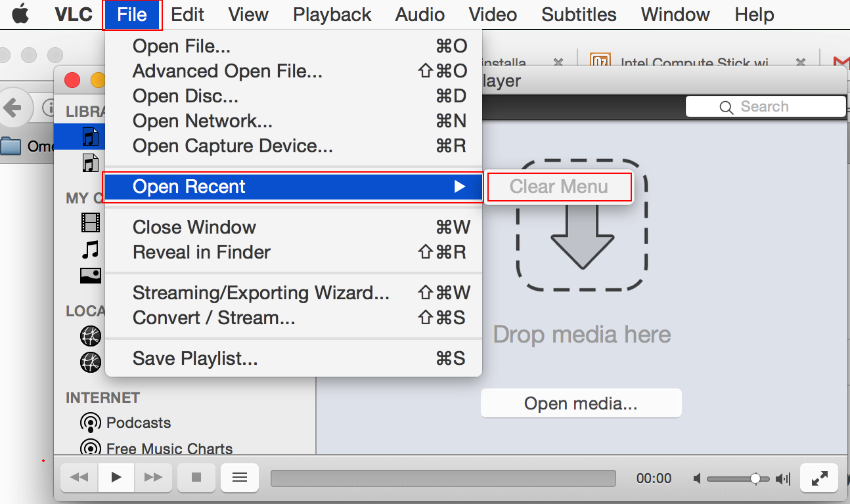Click the elapsed time 00:00 display

654,478
